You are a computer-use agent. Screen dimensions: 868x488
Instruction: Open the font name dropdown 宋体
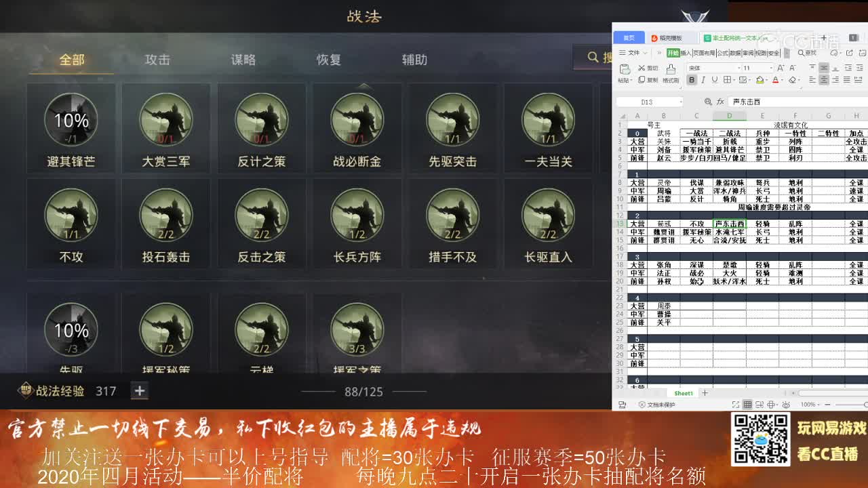pos(739,68)
